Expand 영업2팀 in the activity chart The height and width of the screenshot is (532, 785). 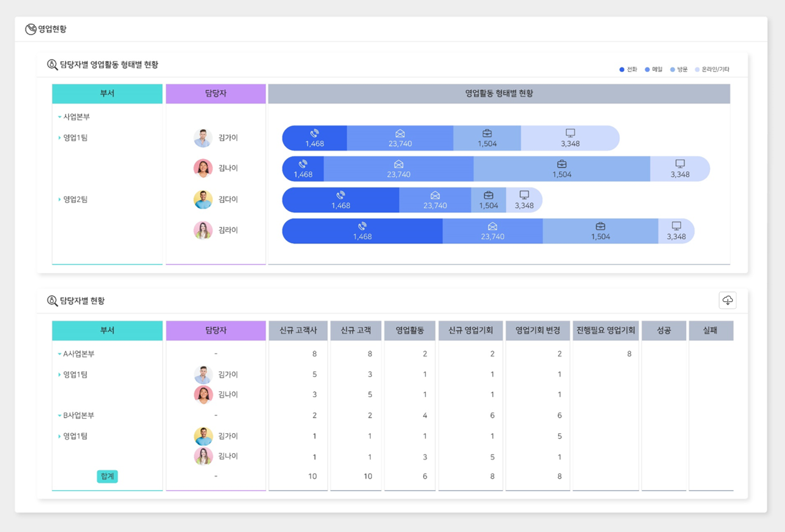tap(59, 200)
